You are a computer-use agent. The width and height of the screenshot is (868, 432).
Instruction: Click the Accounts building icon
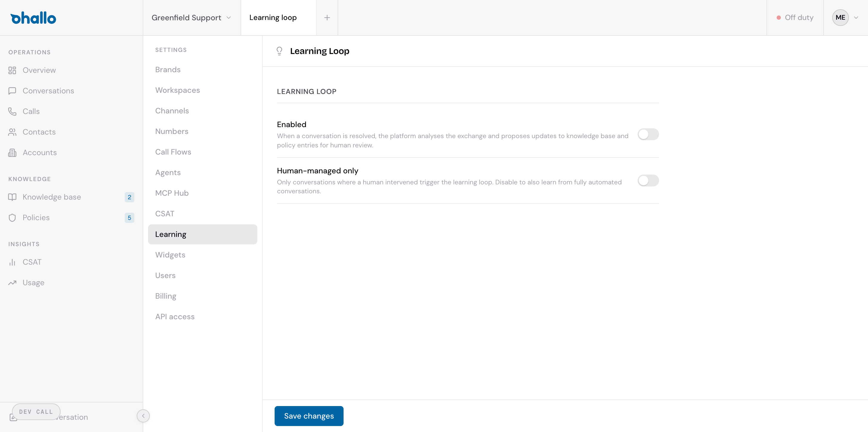coord(12,152)
